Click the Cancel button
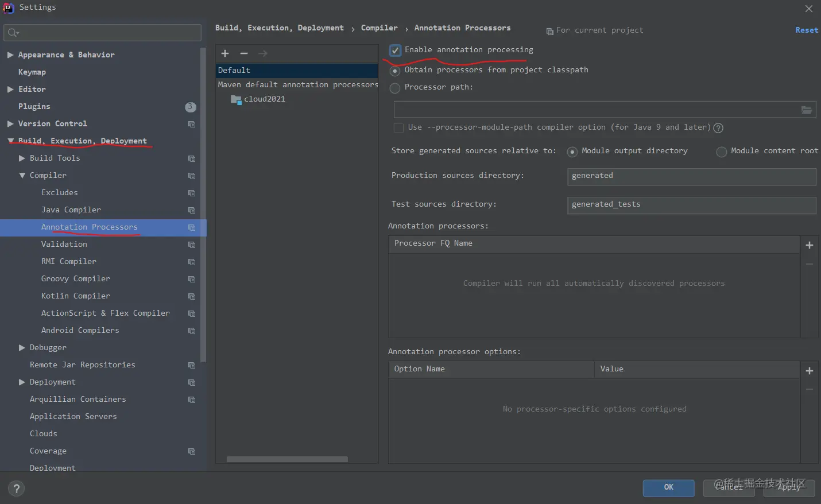Image resolution: width=821 pixels, height=504 pixels. [x=729, y=488]
